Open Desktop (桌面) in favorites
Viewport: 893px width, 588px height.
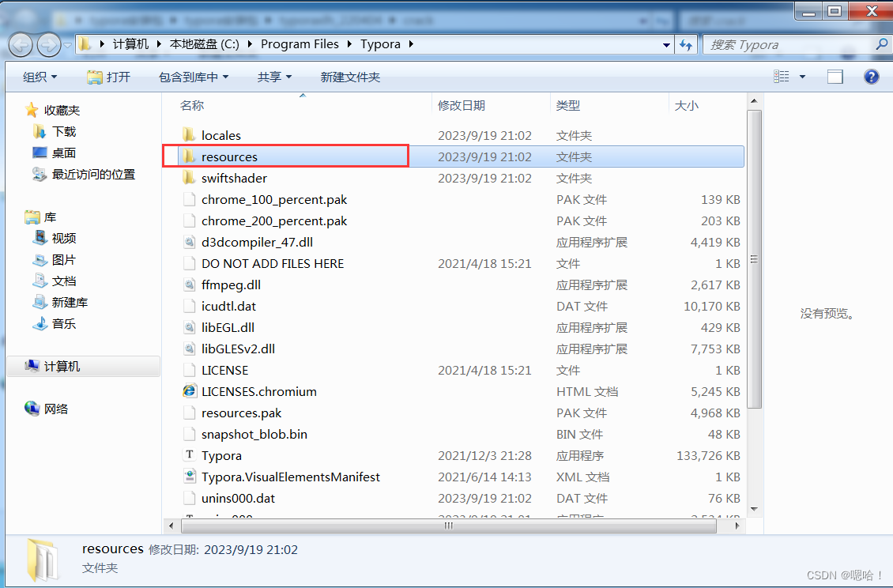click(64, 153)
